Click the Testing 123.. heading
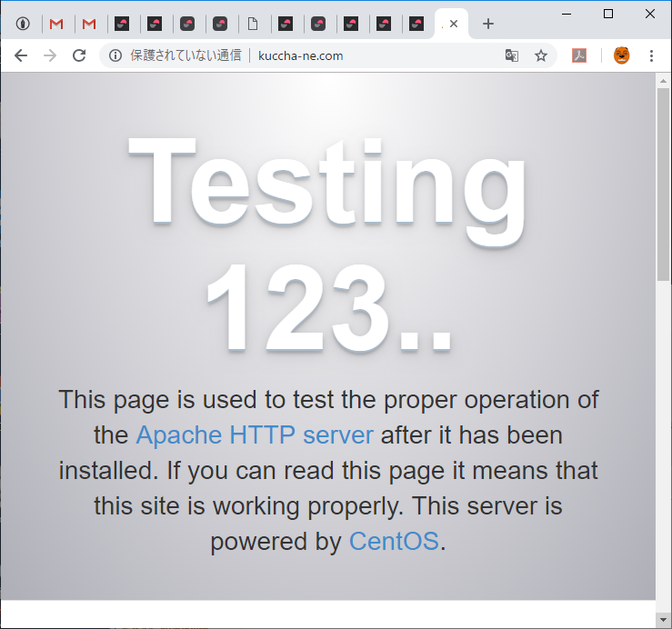The image size is (672, 629). point(328,245)
